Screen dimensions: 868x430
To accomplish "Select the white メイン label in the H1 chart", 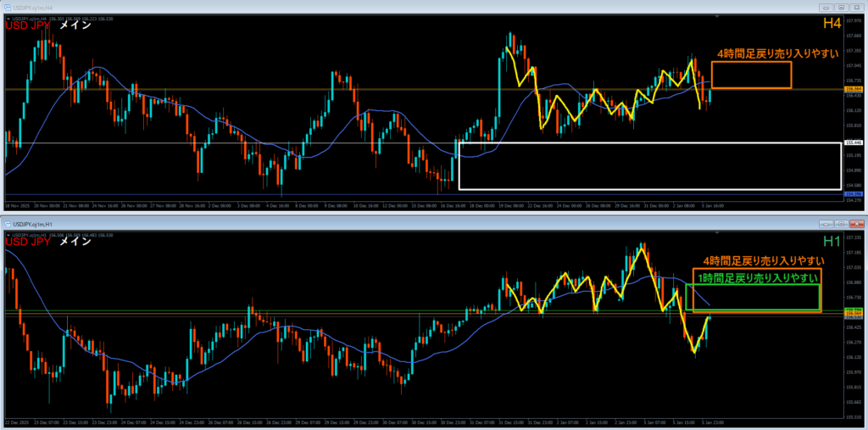I will (x=75, y=242).
